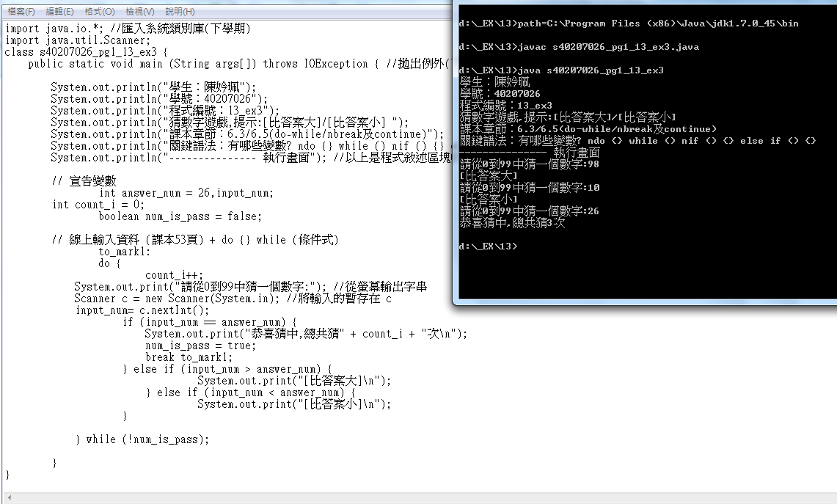Click the line 'import java.util.Scanner;'
The height and width of the screenshot is (504, 837).
[x=78, y=40]
